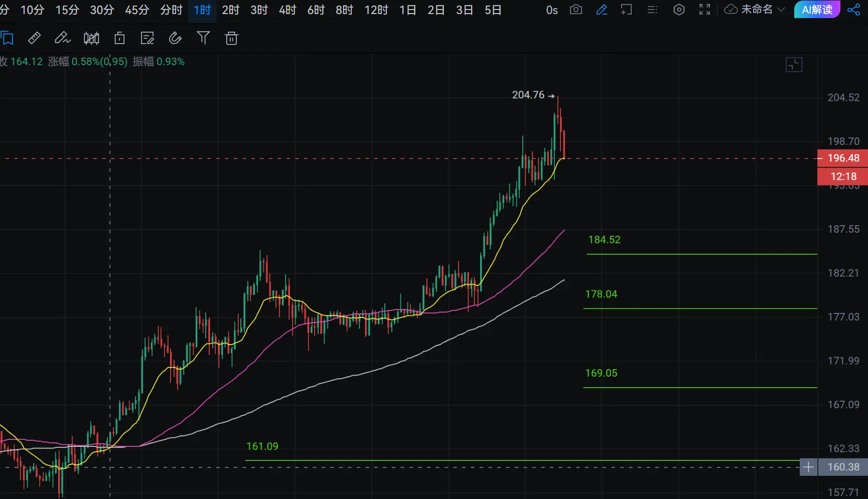Click the 204.52 price axis value
The height and width of the screenshot is (499, 868).
[x=843, y=98]
